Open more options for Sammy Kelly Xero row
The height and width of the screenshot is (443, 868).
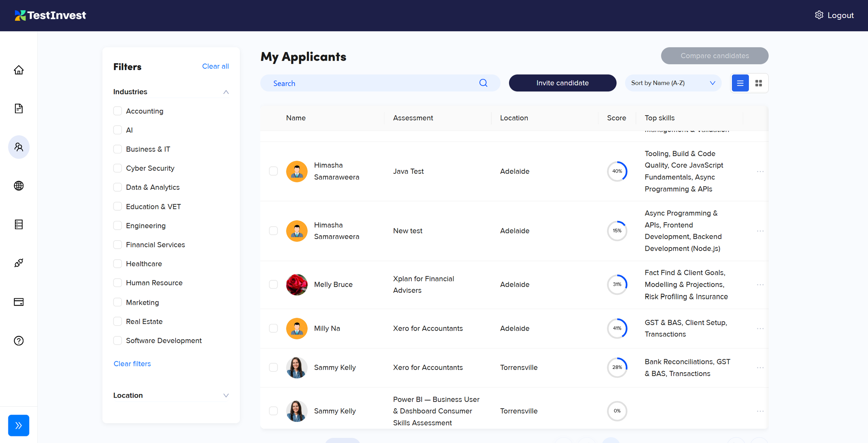pyautogui.click(x=760, y=368)
